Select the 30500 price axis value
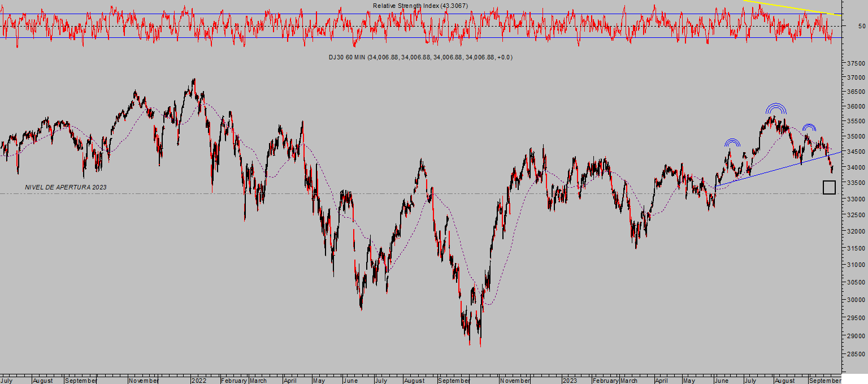This screenshot has width=868, height=384. pyautogui.click(x=857, y=282)
